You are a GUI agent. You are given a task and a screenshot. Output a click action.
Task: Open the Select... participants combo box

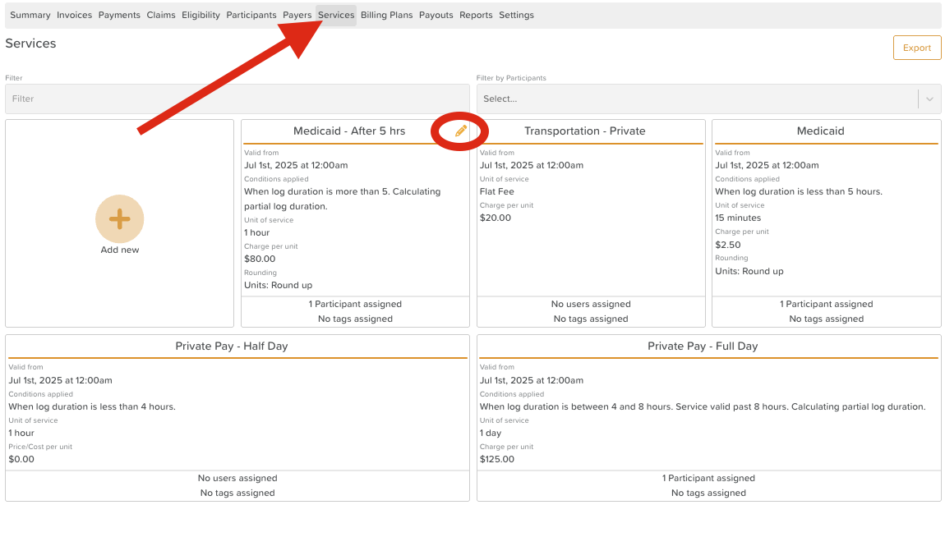click(697, 99)
